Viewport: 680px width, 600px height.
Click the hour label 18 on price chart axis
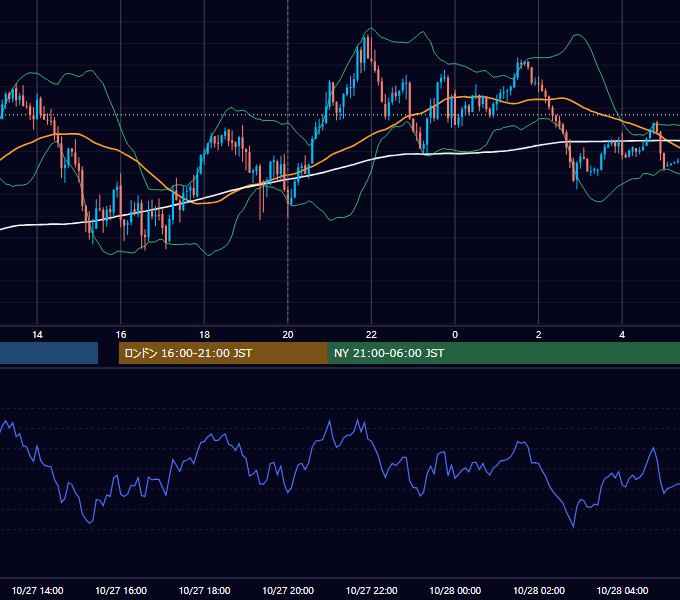tap(204, 334)
